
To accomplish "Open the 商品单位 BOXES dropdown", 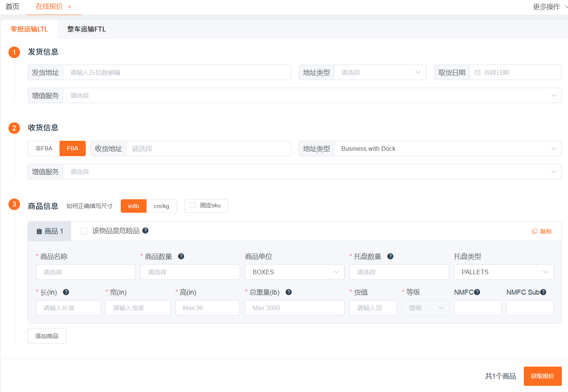I will (295, 272).
